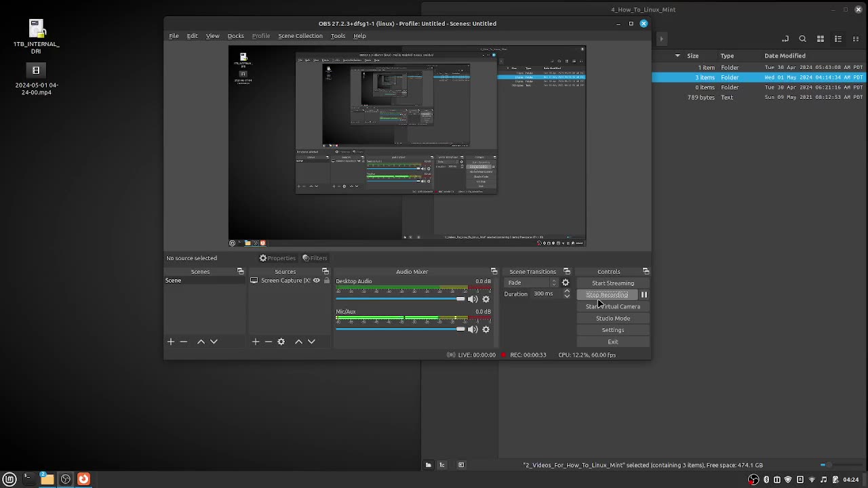Sort by Size column
868x488 pixels.
pyautogui.click(x=692, y=56)
